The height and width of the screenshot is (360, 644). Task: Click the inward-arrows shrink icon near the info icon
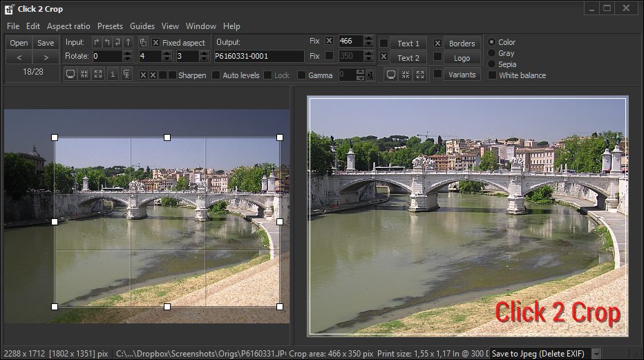pos(84,75)
